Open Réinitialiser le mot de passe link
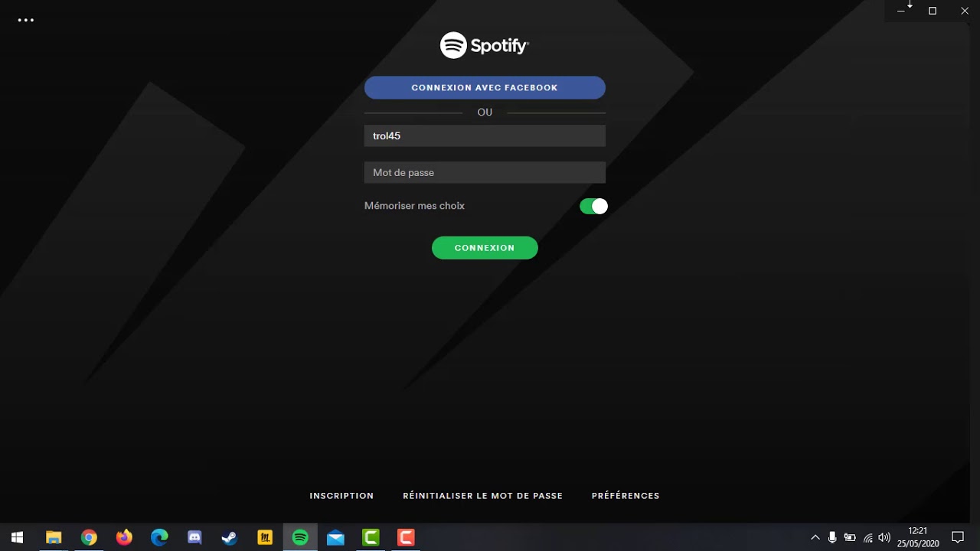 pyautogui.click(x=483, y=496)
